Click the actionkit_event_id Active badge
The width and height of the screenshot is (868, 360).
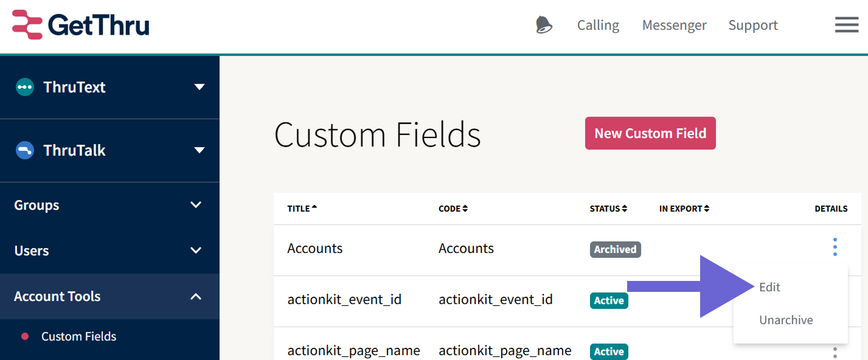tap(609, 300)
